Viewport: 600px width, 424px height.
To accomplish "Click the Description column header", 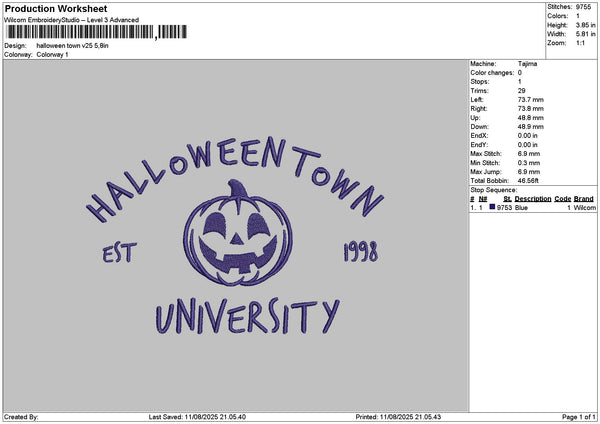I will (x=533, y=199).
